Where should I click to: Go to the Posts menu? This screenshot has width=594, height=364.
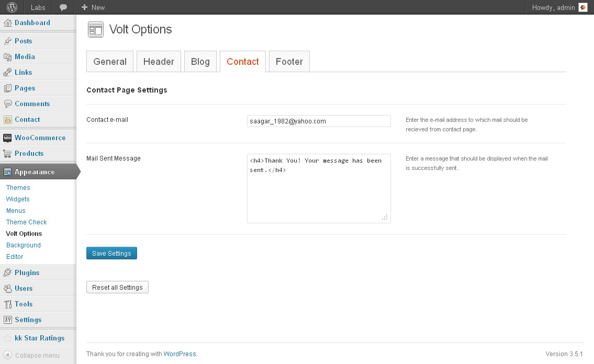click(x=23, y=41)
